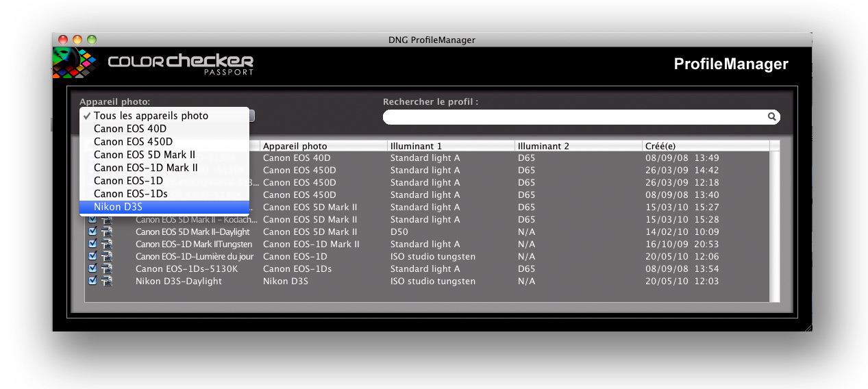The width and height of the screenshot is (868, 389).
Task: Click the green zoom window button
Action: pyautogui.click(x=91, y=40)
